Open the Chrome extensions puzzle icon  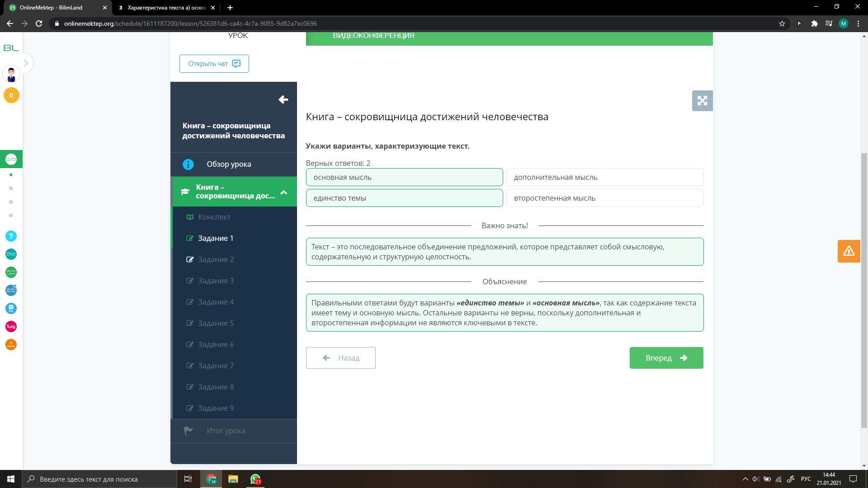pos(814,23)
